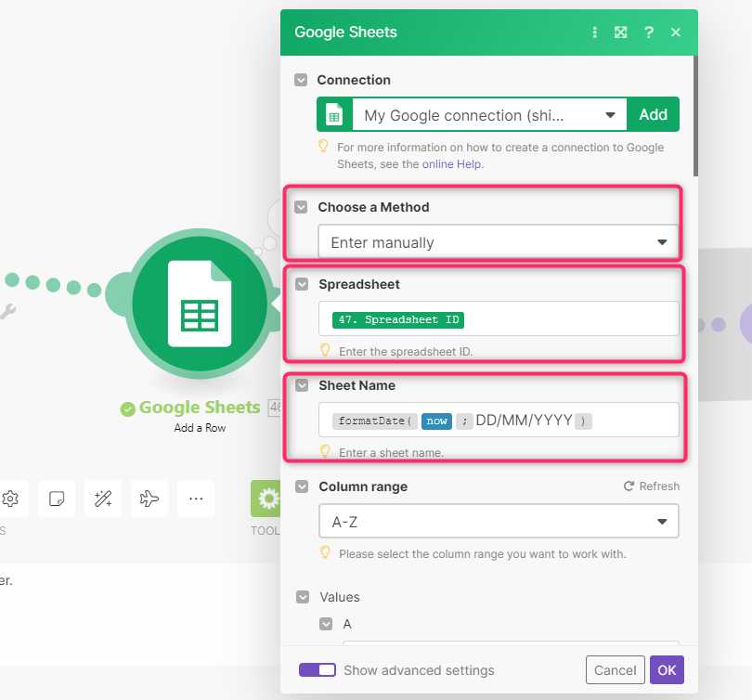This screenshot has height=700, width=752.
Task: Select the green Tools icon
Action: 266,499
